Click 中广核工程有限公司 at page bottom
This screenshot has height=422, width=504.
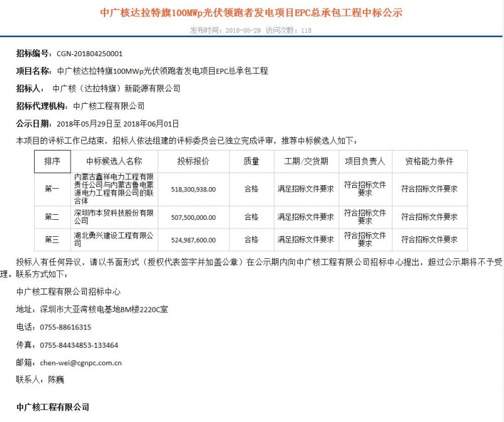click(54, 406)
